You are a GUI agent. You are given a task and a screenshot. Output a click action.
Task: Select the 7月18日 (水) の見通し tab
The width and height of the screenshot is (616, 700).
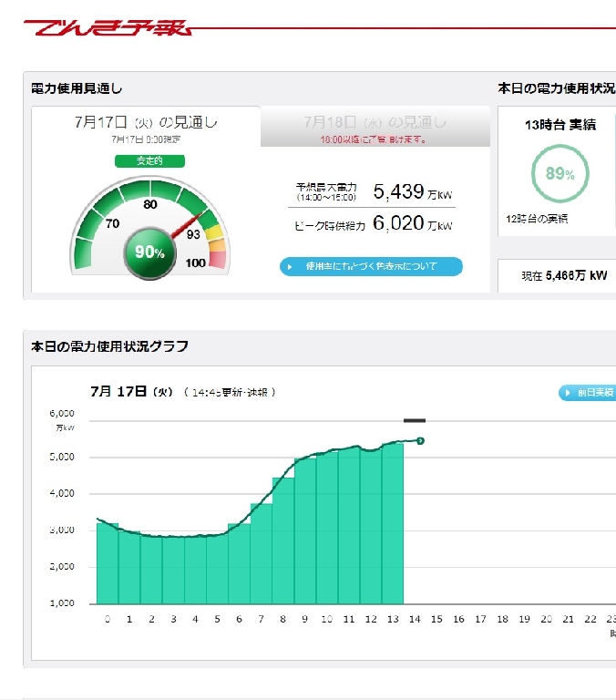click(x=375, y=128)
